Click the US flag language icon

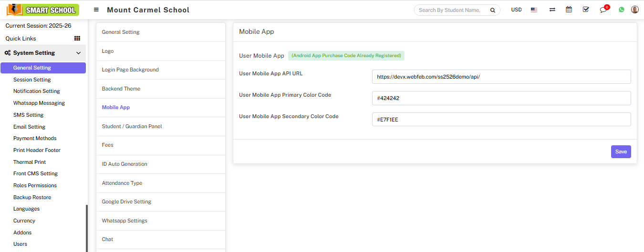pos(534,10)
